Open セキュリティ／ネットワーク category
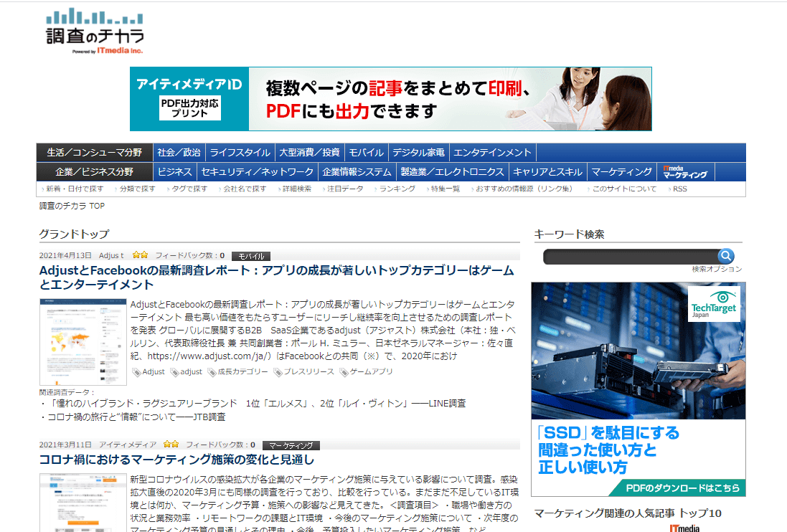787x532 pixels. click(x=257, y=172)
